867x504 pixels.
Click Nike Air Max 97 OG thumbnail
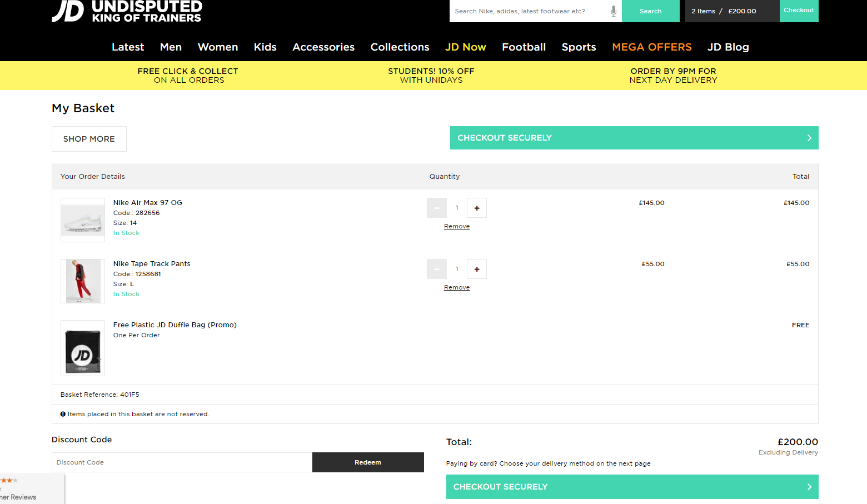pos(83,220)
